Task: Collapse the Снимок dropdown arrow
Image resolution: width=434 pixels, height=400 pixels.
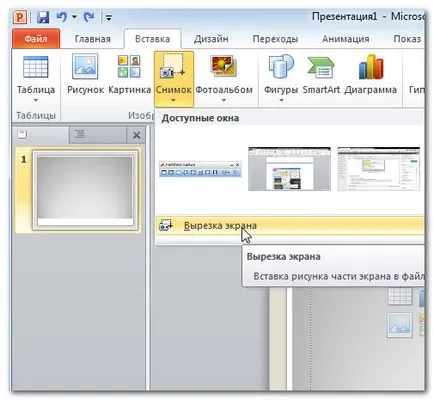Action: [x=173, y=100]
